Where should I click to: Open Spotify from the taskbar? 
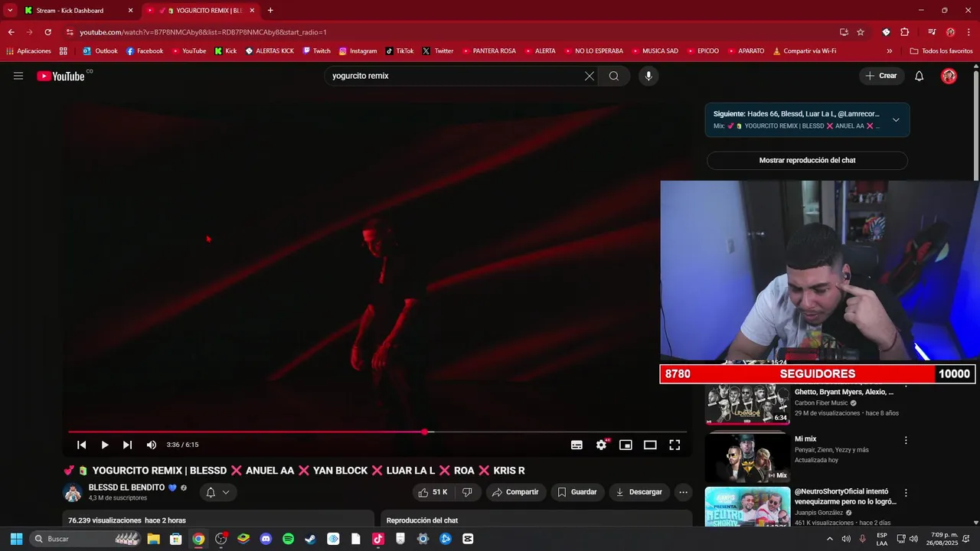tap(288, 539)
